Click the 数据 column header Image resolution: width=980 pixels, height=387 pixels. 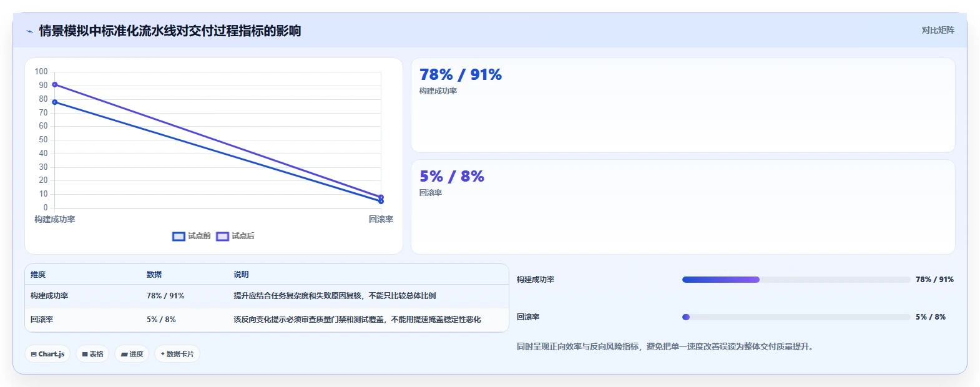154,275
